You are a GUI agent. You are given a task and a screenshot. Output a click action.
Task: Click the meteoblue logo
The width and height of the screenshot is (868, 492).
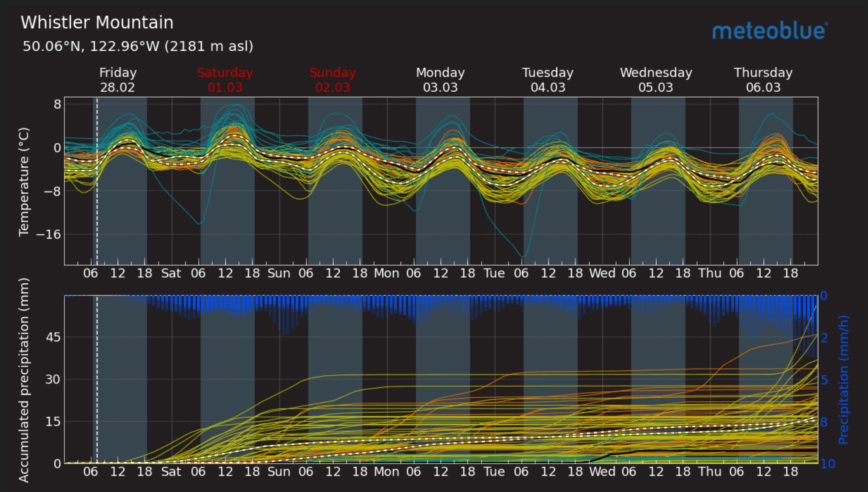tap(769, 31)
